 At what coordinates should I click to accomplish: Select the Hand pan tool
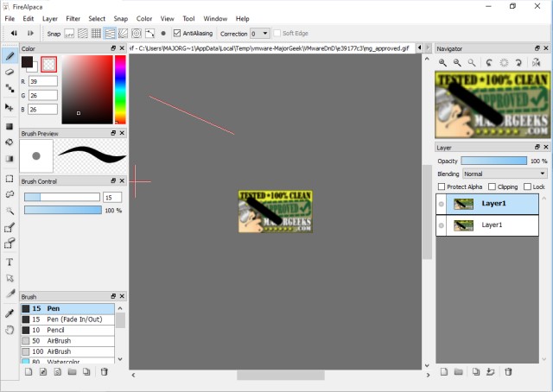(10, 330)
